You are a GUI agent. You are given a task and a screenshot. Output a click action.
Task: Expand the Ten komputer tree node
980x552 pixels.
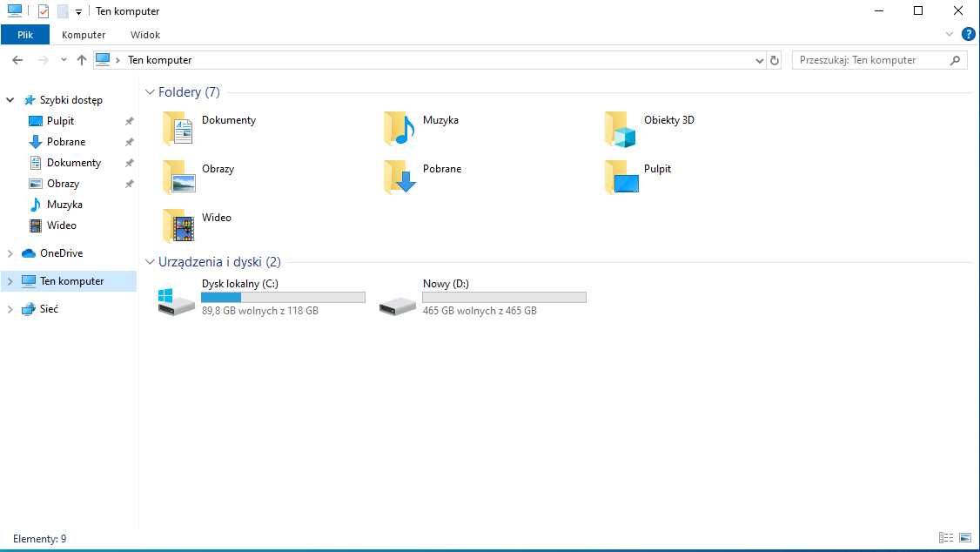(x=10, y=281)
